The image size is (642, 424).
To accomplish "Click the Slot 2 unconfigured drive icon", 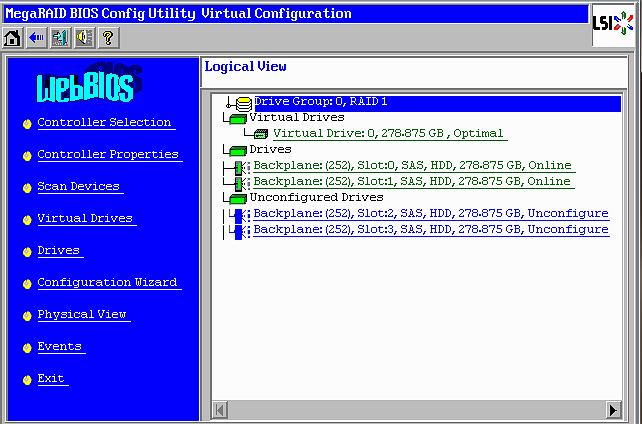I will pyautogui.click(x=238, y=214).
